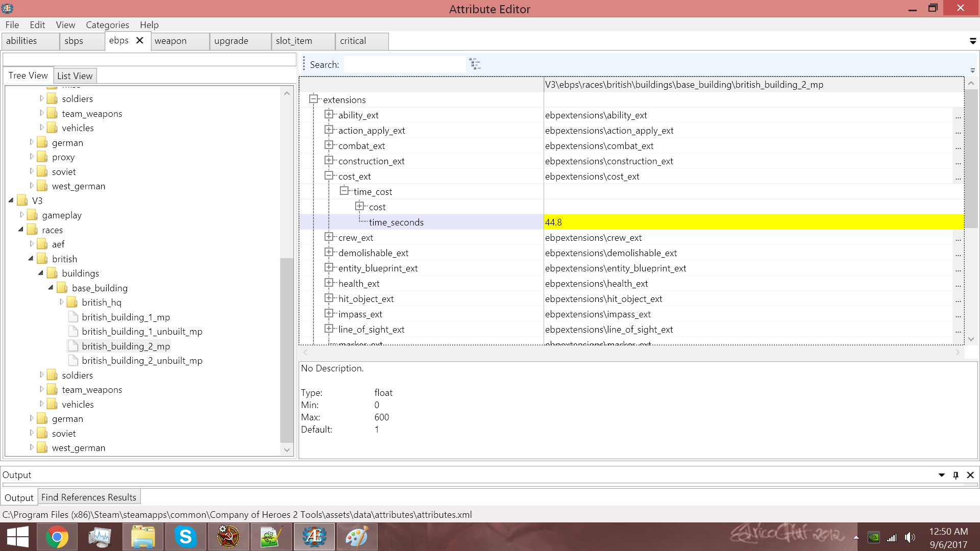Expand the action_apply_ext node
The width and height of the screenshot is (980, 551).
pyautogui.click(x=329, y=130)
